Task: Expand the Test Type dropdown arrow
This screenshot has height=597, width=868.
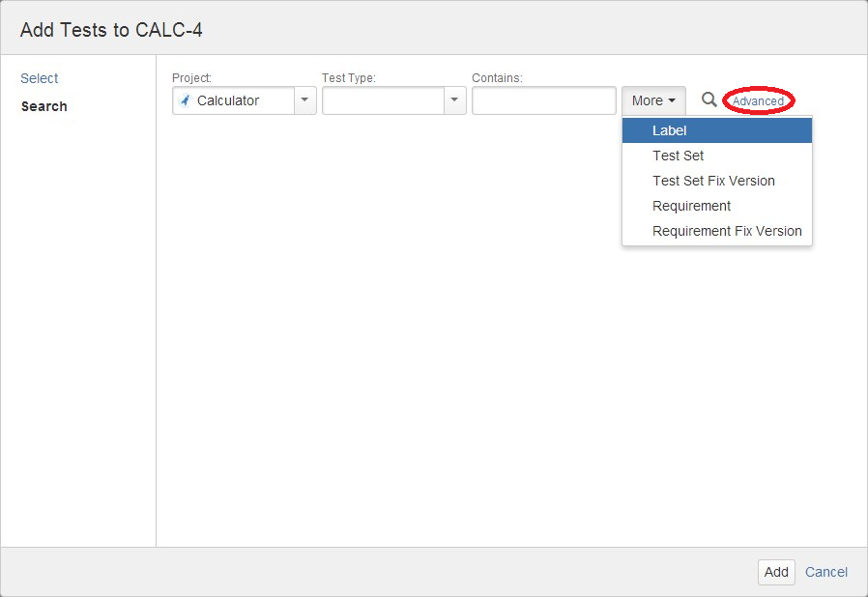Action: point(454,100)
